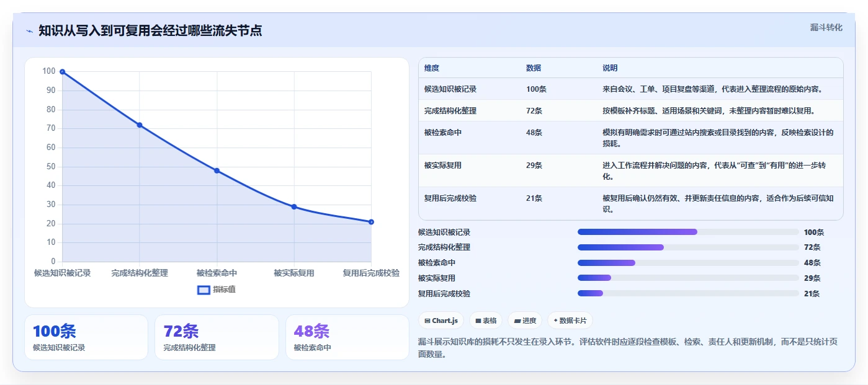Select the 表格 tag chip
Image resolution: width=868 pixels, height=385 pixels.
pos(485,321)
